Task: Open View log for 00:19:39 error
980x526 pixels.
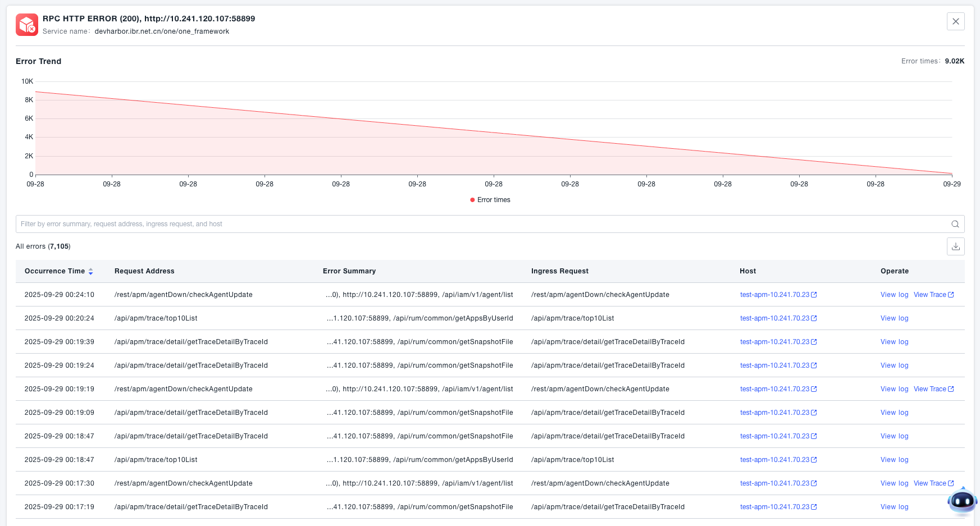Action: (894, 342)
